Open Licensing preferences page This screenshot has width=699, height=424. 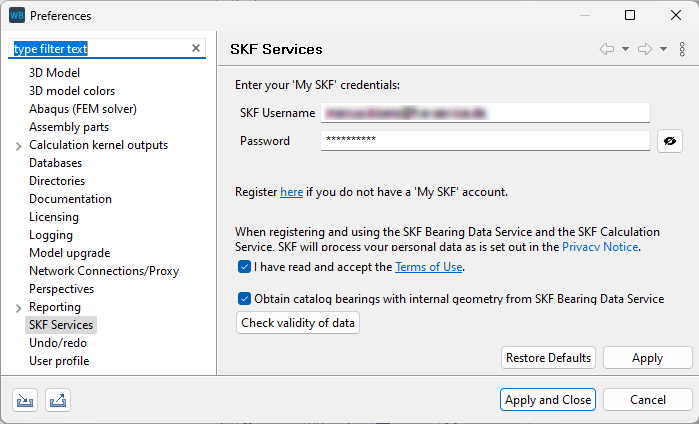click(54, 217)
